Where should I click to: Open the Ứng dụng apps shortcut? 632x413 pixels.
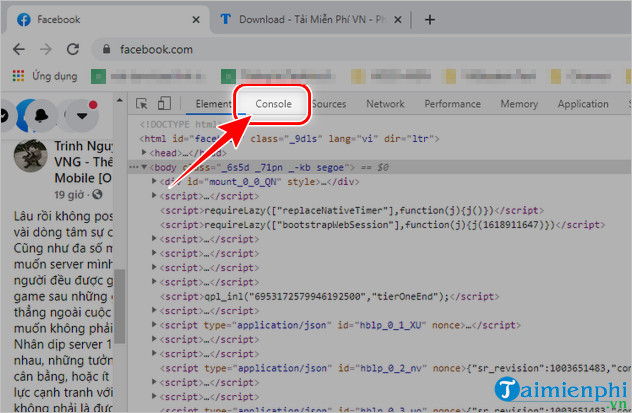tap(44, 74)
